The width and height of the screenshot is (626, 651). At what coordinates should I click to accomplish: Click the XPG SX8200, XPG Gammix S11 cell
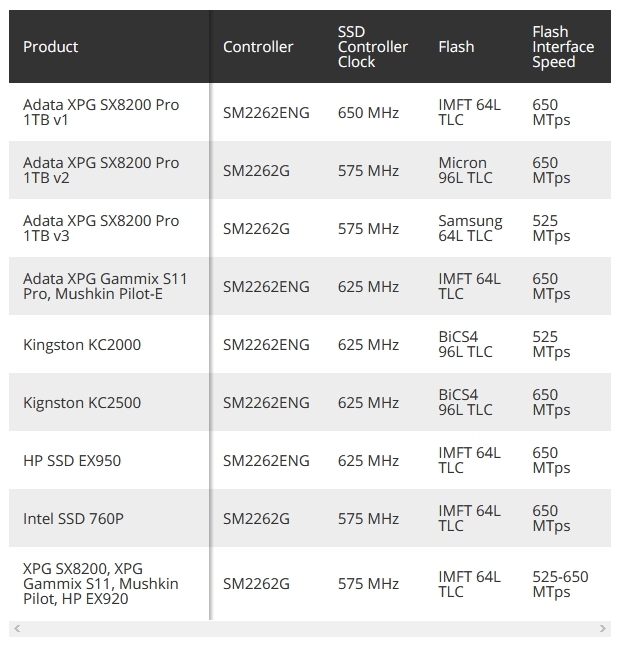click(109, 584)
